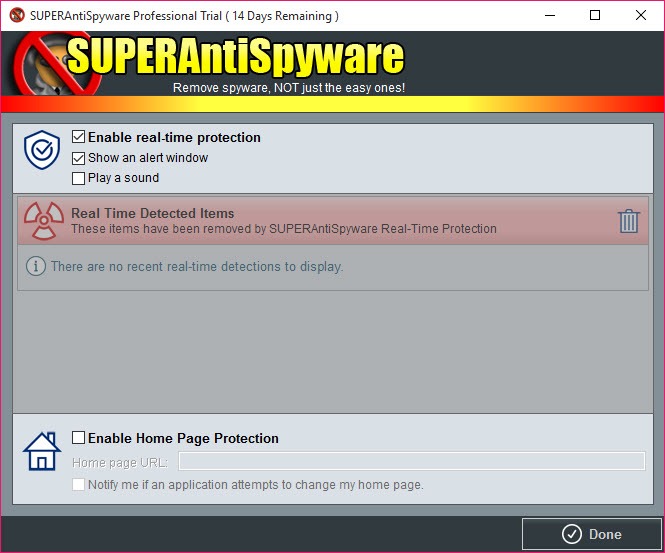The image size is (665, 553).
Task: Maximize the SUPERAntiSpyware window
Action: coord(595,15)
